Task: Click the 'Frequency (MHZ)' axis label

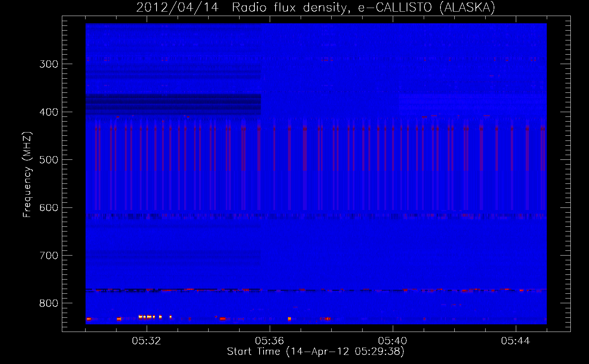Action: click(x=28, y=175)
